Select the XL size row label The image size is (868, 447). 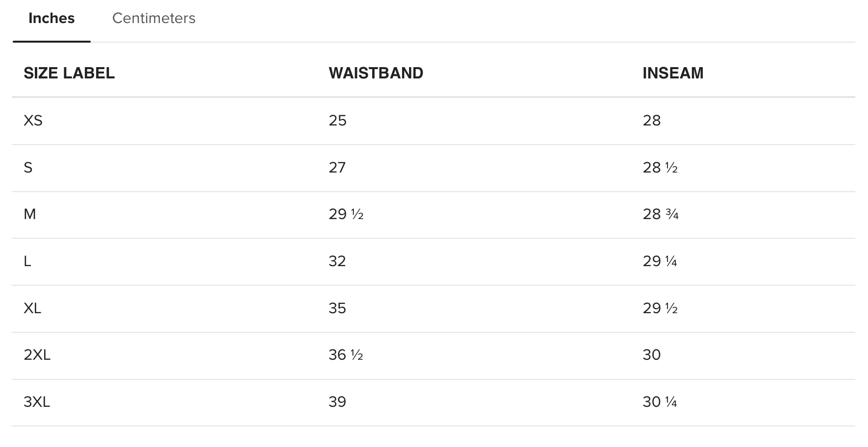tap(32, 308)
